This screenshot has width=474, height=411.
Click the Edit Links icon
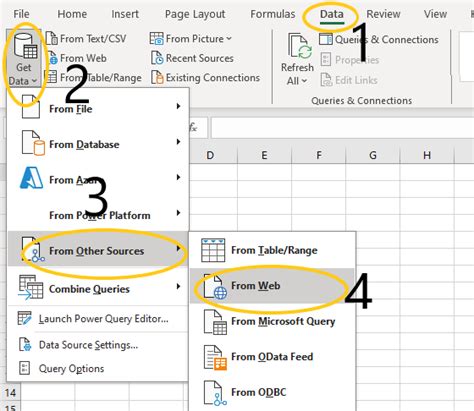point(326,80)
